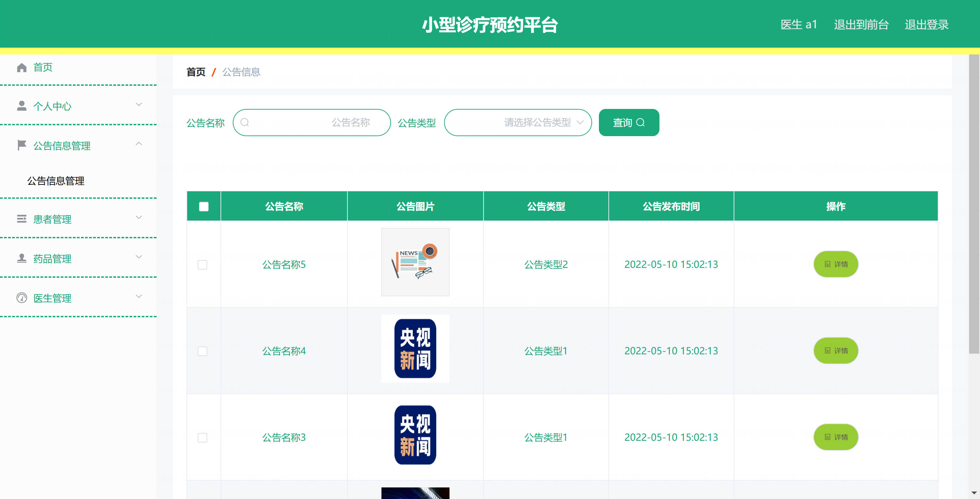Viewport: 980px width, 499px height.
Task: Check the box for 公告名称3 row
Action: tap(202, 437)
